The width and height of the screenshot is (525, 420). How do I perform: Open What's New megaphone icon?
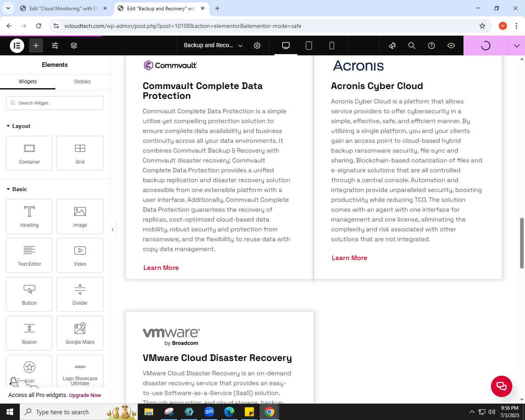click(x=393, y=46)
